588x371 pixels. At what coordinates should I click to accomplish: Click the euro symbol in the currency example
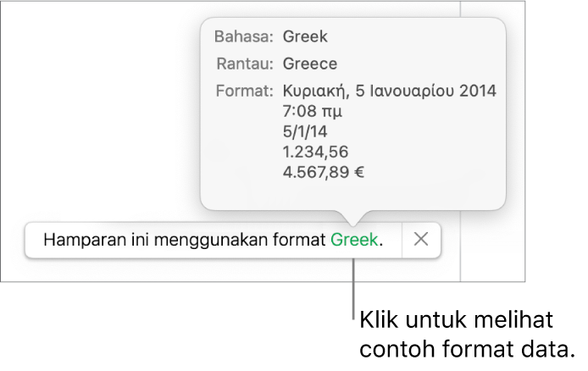[x=360, y=173]
